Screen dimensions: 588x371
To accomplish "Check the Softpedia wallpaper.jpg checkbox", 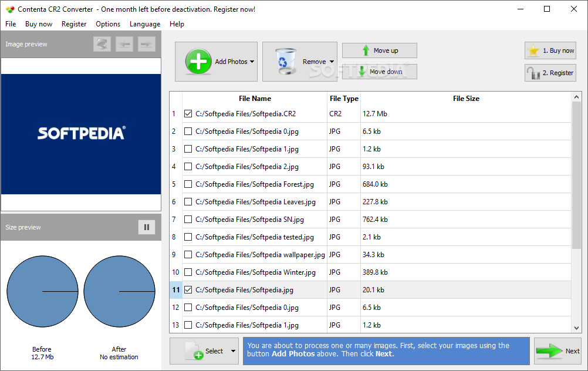I will coord(188,255).
